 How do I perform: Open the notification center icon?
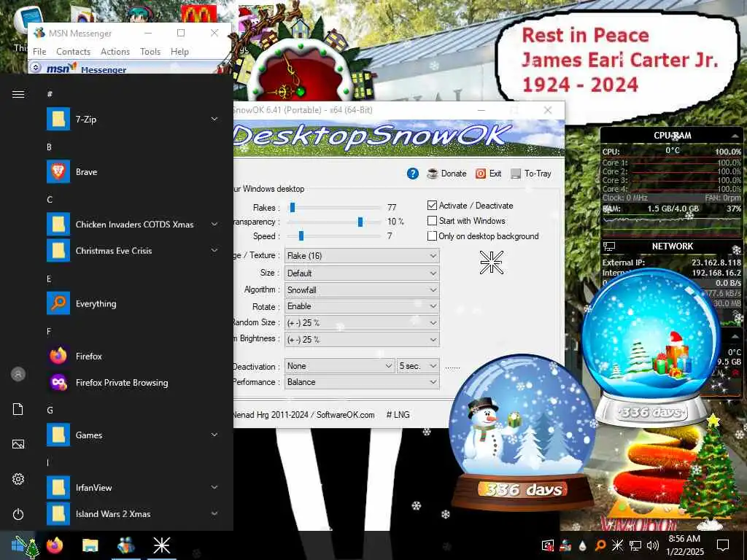pyautogui.click(x=723, y=545)
